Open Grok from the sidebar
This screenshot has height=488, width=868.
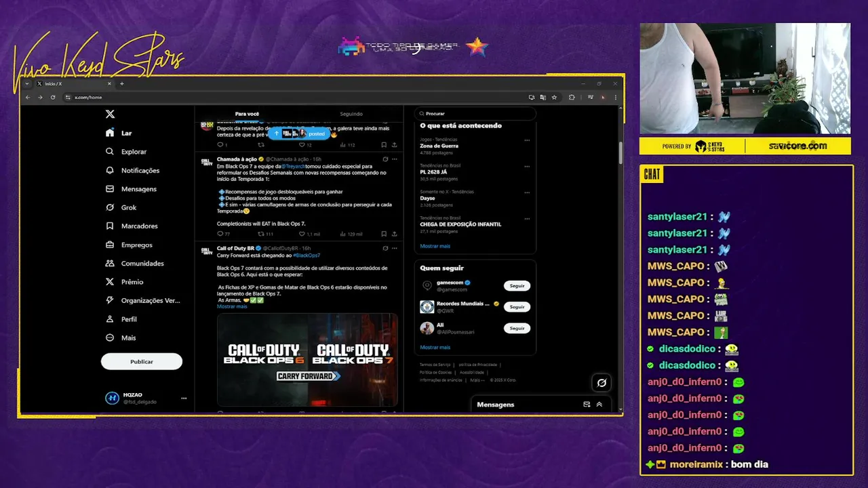click(x=121, y=207)
